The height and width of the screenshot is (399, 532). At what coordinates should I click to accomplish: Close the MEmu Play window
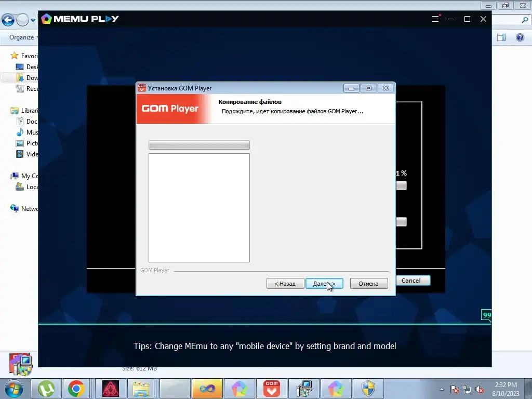click(484, 19)
